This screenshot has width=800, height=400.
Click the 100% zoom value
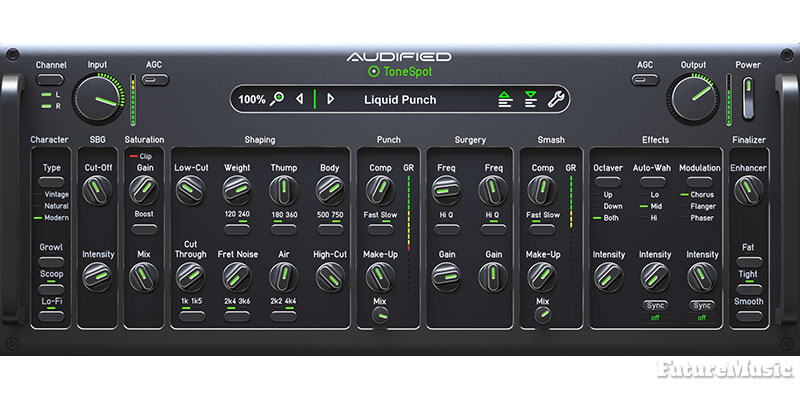click(x=252, y=99)
